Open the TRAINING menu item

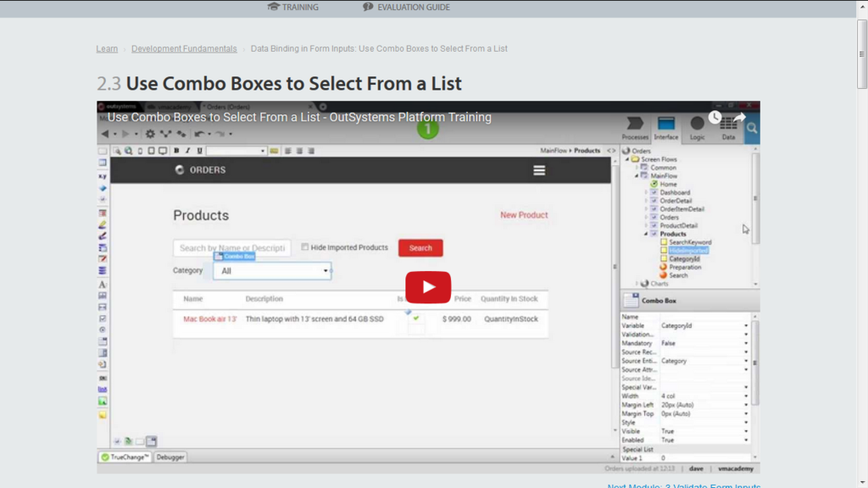(292, 7)
